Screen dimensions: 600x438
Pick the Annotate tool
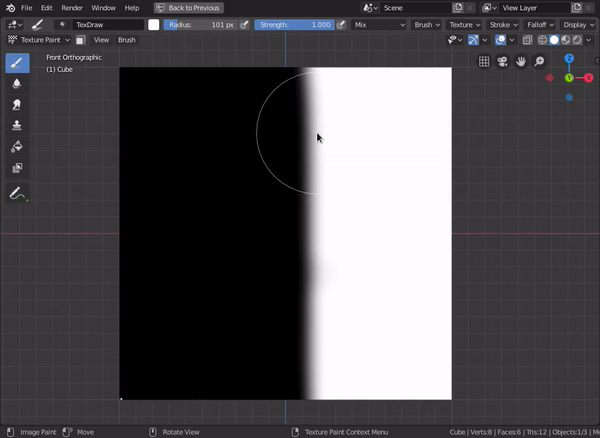(17, 193)
